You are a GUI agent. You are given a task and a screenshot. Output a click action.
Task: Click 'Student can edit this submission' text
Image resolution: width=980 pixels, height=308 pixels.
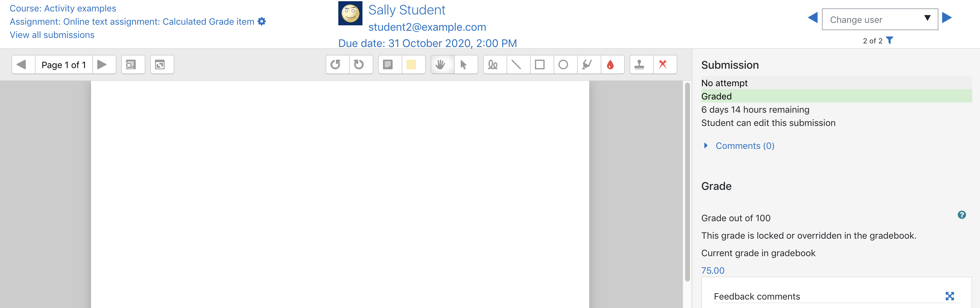768,123
